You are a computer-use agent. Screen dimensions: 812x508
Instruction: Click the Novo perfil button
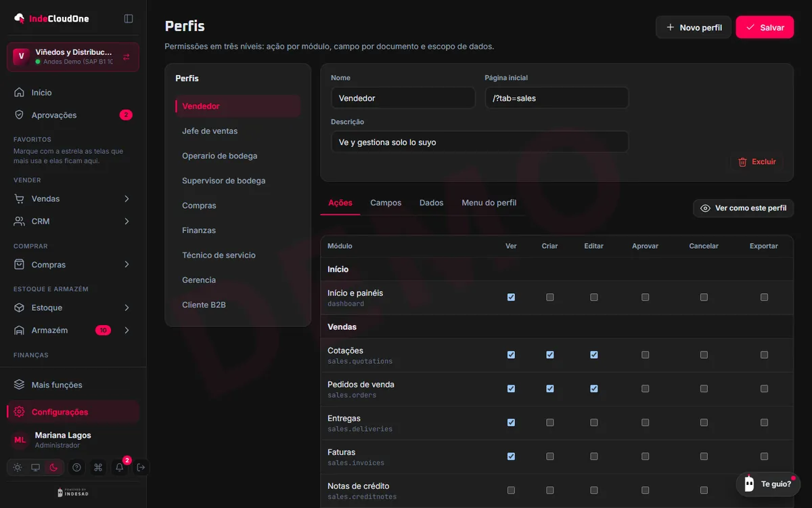[694, 27]
